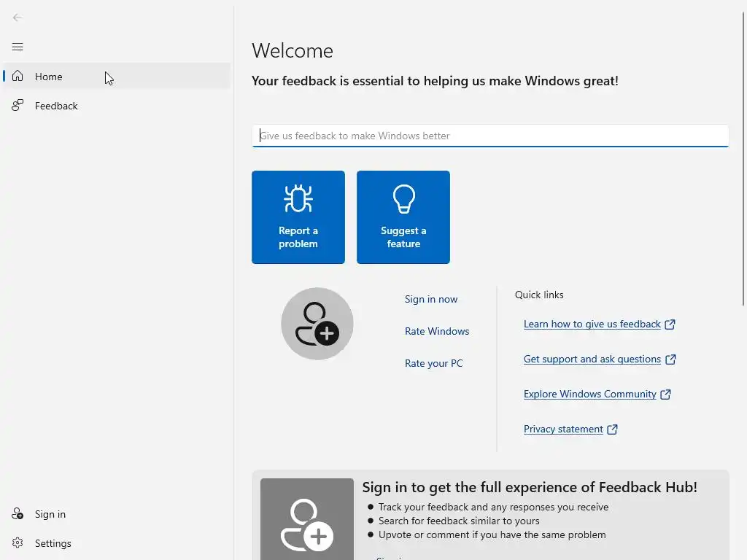Click the vertical scrollbar on the right
Viewport: 747px width, 560px height.
click(743, 160)
